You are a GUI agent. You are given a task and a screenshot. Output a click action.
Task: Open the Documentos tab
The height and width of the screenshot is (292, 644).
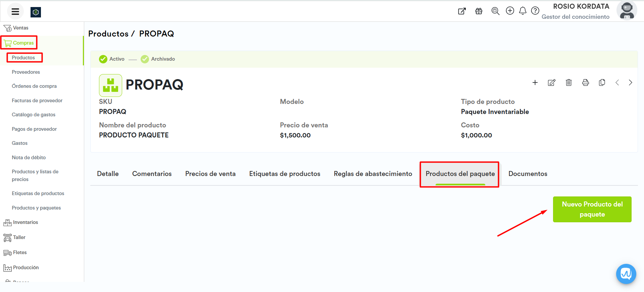click(x=528, y=174)
